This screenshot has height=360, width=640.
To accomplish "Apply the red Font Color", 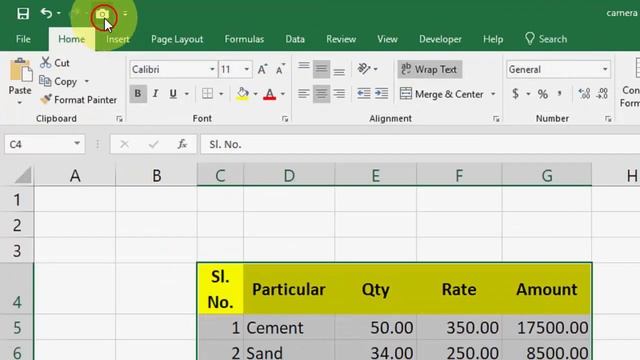I will (270, 94).
